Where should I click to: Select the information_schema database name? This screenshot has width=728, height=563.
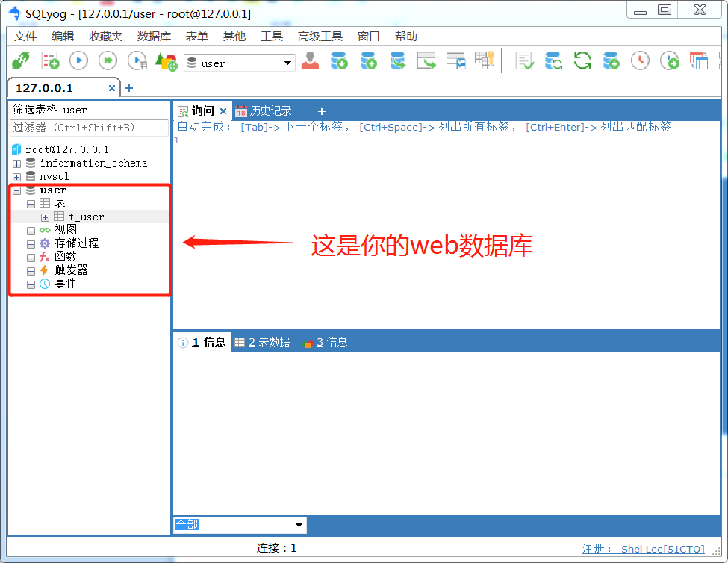tap(94, 163)
